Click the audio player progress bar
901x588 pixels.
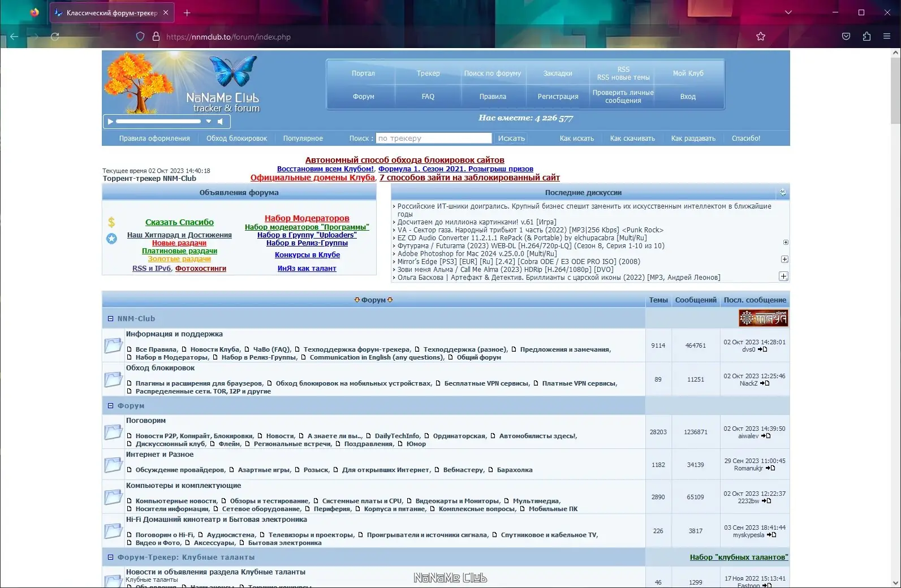pyautogui.click(x=158, y=122)
